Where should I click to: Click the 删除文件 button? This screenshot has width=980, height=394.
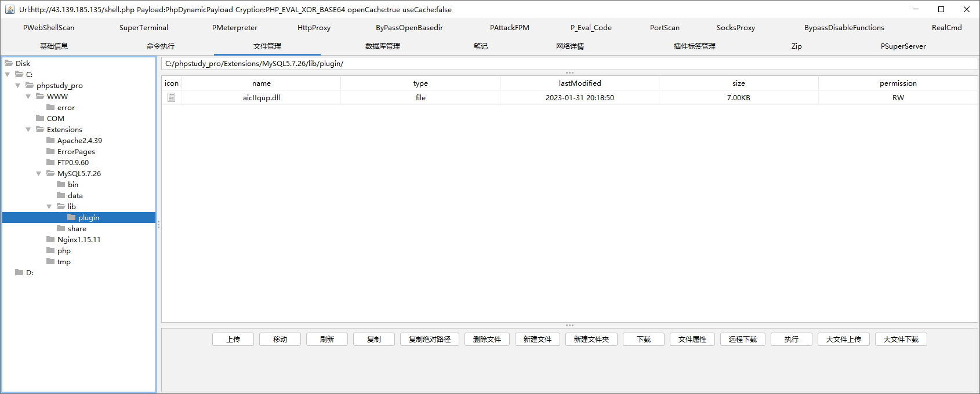(487, 339)
